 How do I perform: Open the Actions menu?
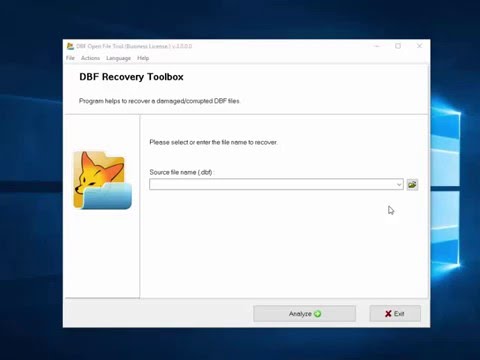point(90,58)
